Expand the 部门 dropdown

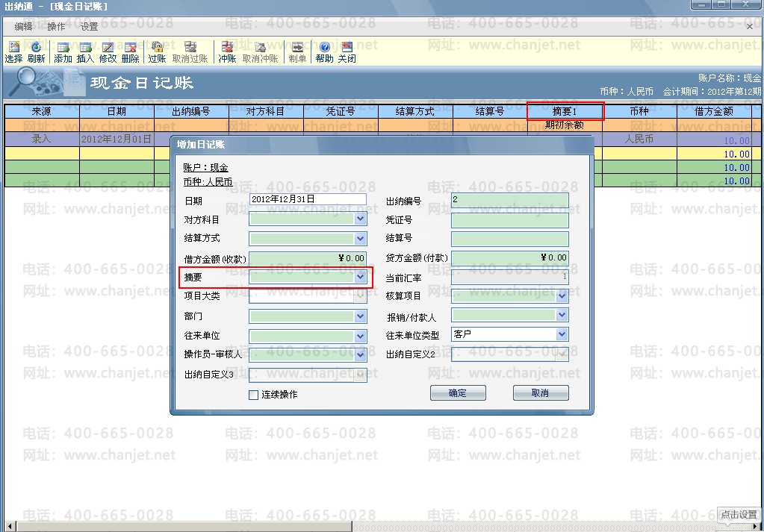tap(361, 316)
